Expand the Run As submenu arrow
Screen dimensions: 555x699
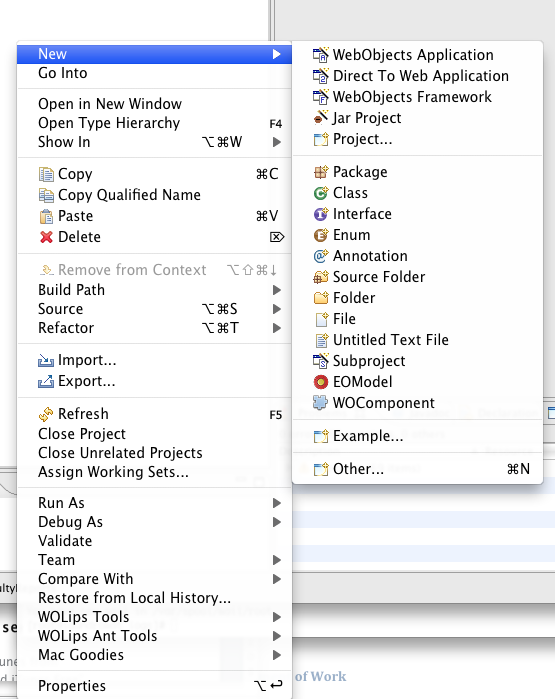(277, 503)
